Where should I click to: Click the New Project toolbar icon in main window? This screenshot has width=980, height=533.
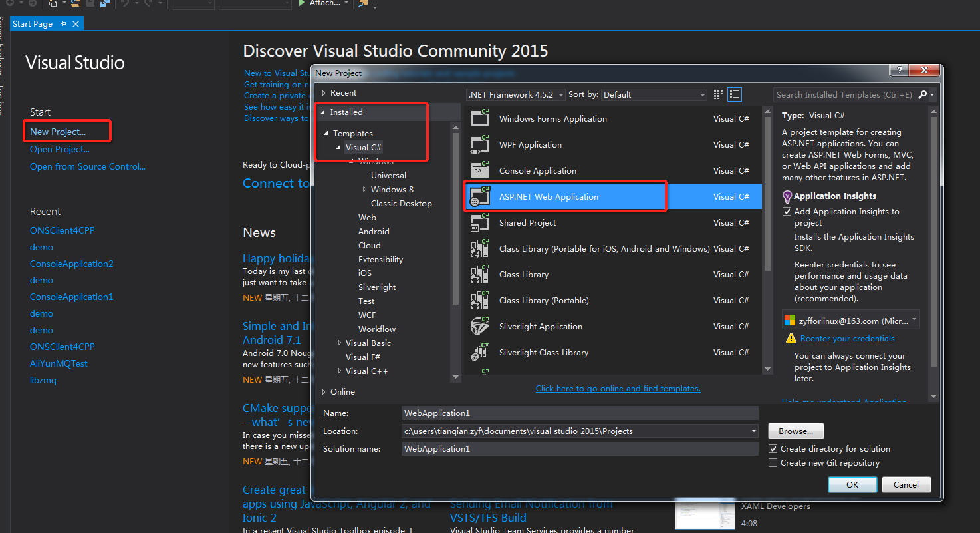pyautogui.click(x=53, y=3)
